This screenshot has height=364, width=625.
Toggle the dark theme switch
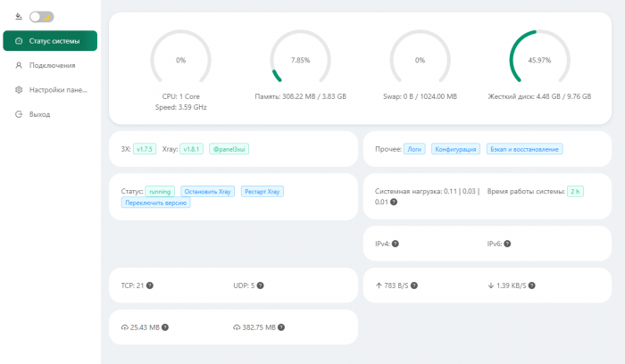(x=41, y=16)
